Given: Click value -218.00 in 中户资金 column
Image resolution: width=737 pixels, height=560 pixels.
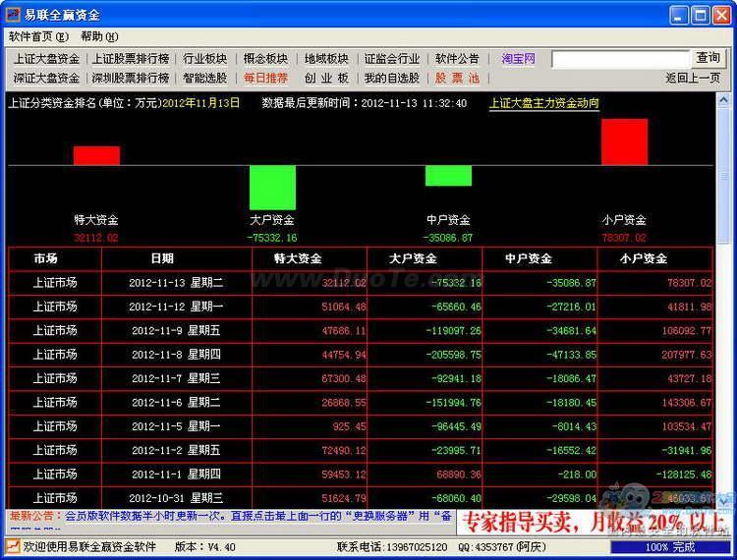Looking at the screenshot, I should tap(577, 475).
